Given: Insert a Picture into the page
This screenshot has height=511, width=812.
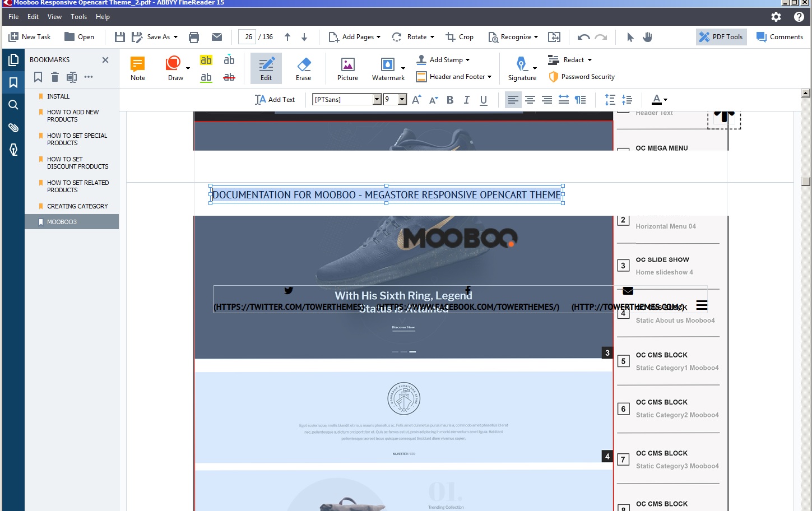Looking at the screenshot, I should 347,68.
